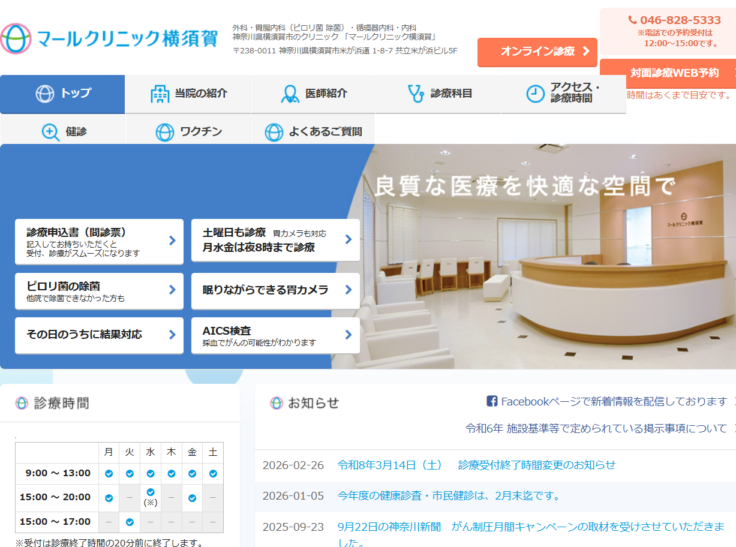Click the logo icon beside お知らせ heading
The height and width of the screenshot is (547, 736).
pos(276,403)
